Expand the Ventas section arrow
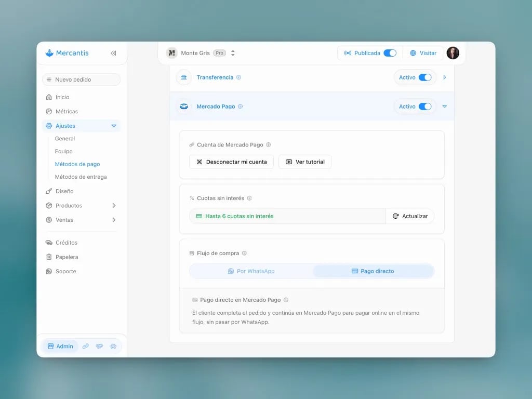This screenshot has height=399, width=532. (x=114, y=220)
